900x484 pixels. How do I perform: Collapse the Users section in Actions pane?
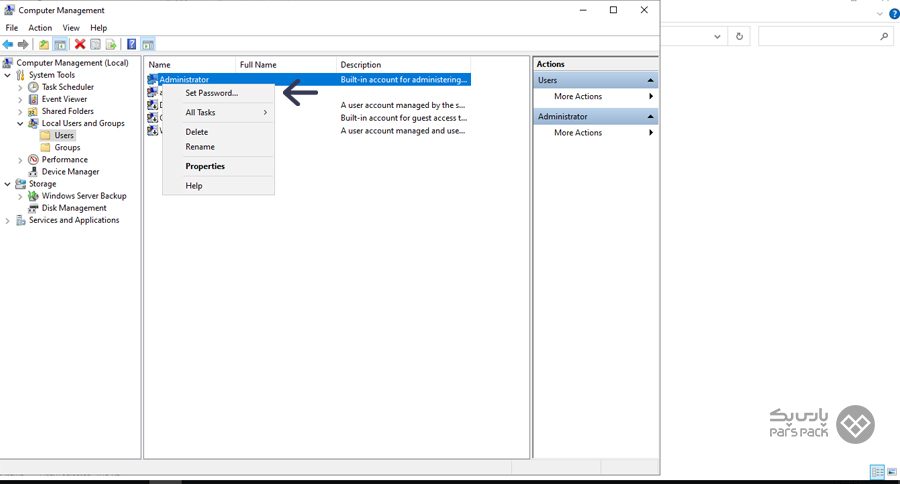pyautogui.click(x=650, y=80)
